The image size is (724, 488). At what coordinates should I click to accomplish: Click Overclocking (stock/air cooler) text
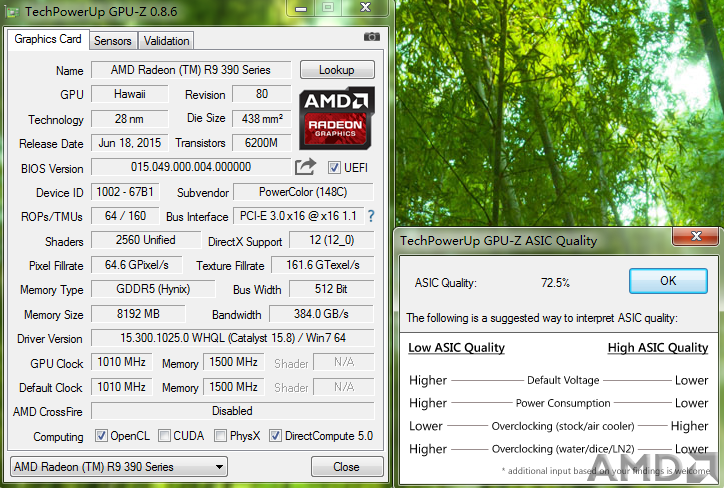(563, 426)
